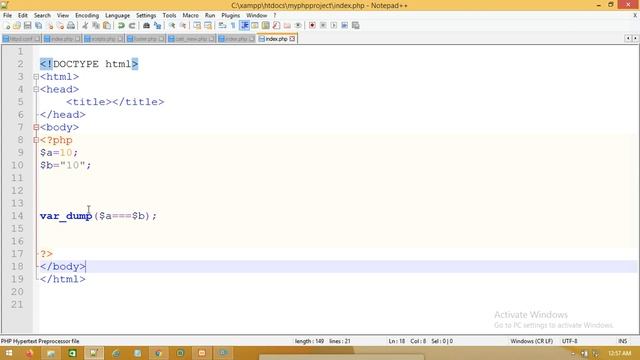The width and height of the screenshot is (640, 360).
Task: Toggle Word wrap toolbar icon
Action: (x=222, y=26)
